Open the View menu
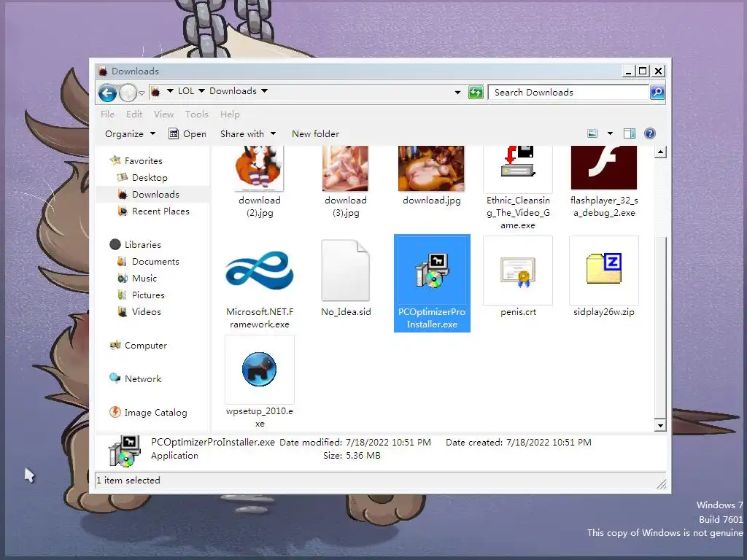The image size is (747, 560). pyautogui.click(x=163, y=114)
